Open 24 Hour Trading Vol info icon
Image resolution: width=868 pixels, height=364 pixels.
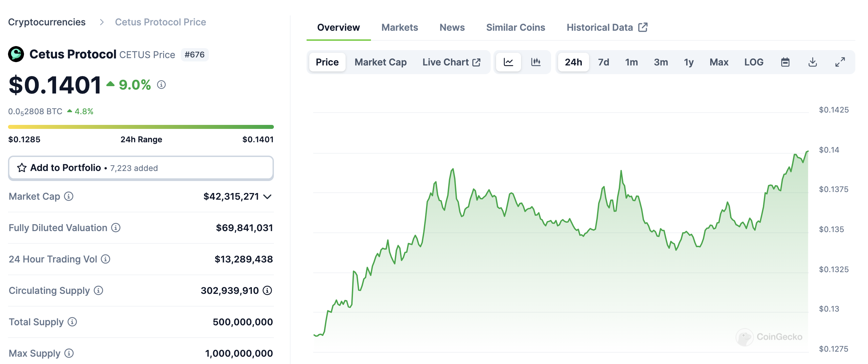105,259
